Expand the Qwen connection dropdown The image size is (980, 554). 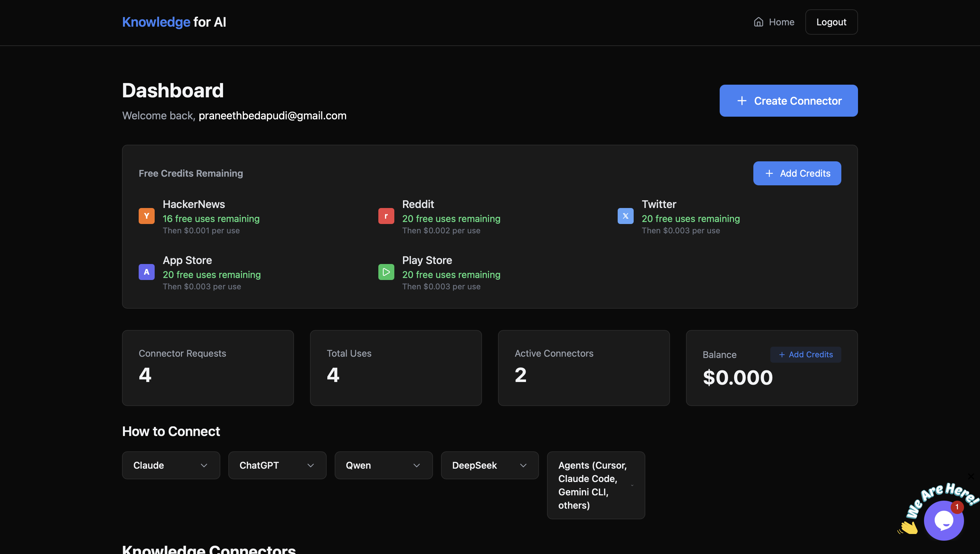(x=383, y=465)
